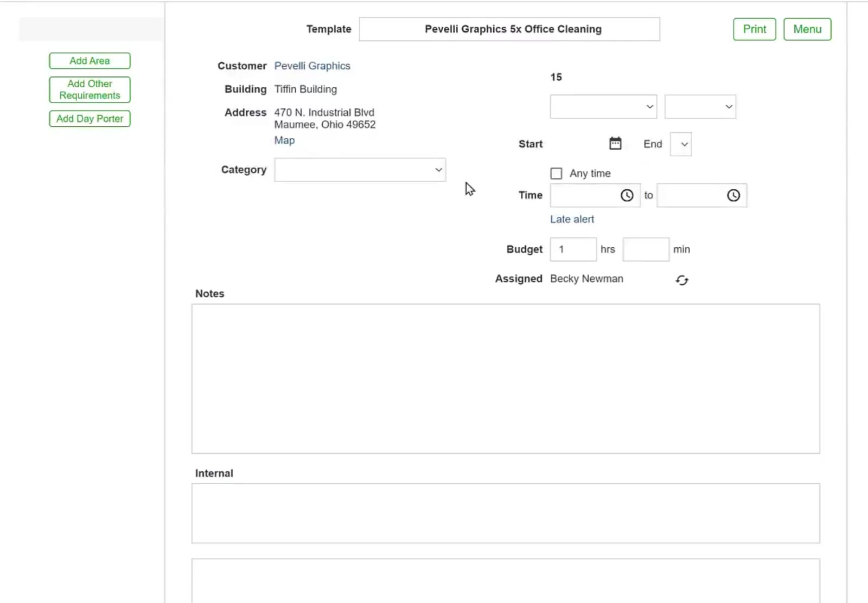Click the Budget hrs input field
The height and width of the screenshot is (603, 868).
tap(573, 249)
